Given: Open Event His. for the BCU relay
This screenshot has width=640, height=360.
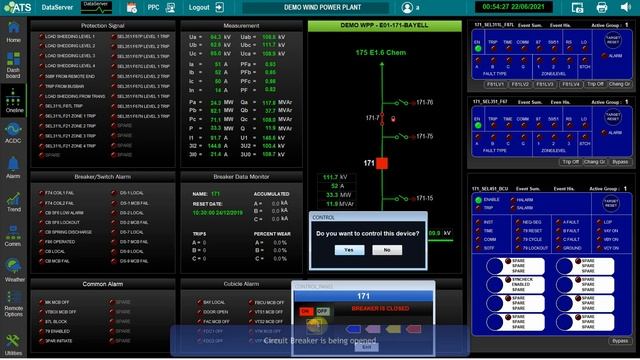Looking at the screenshot, I should pos(564,189).
